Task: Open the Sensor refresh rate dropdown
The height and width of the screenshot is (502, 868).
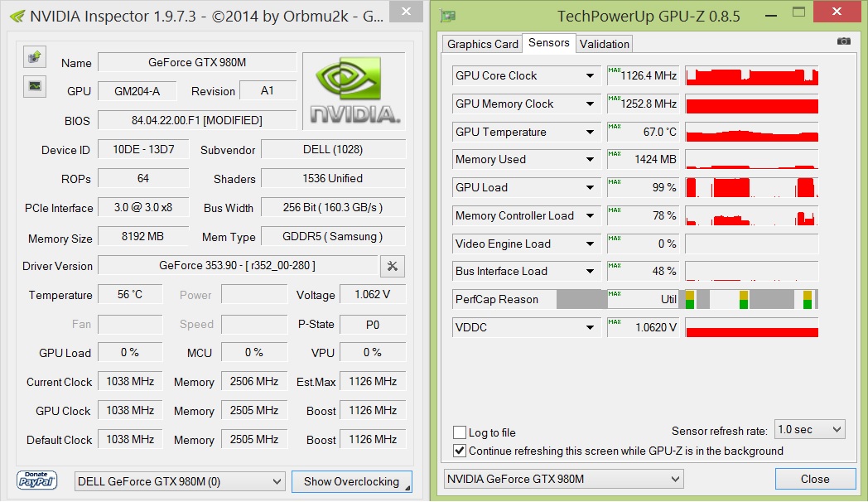Action: click(x=809, y=429)
